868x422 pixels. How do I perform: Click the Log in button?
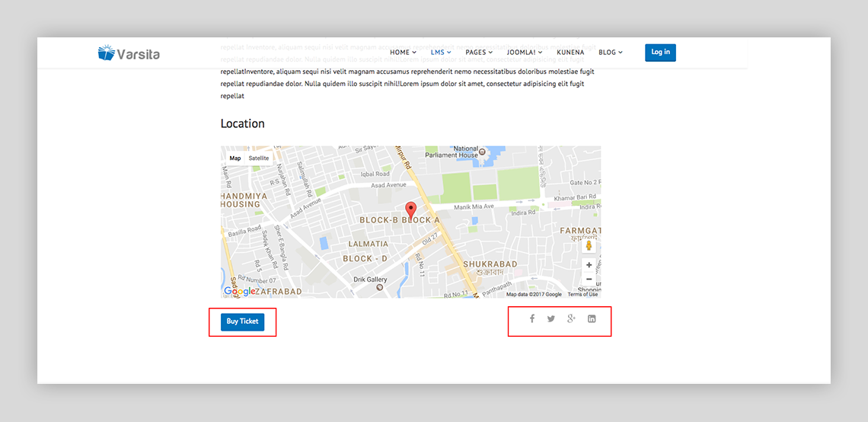pyautogui.click(x=660, y=52)
